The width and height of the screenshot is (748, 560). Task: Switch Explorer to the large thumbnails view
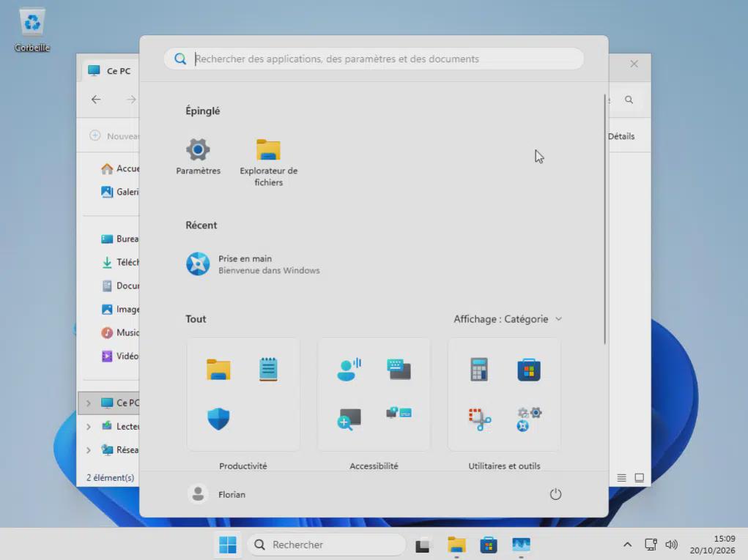click(640, 477)
